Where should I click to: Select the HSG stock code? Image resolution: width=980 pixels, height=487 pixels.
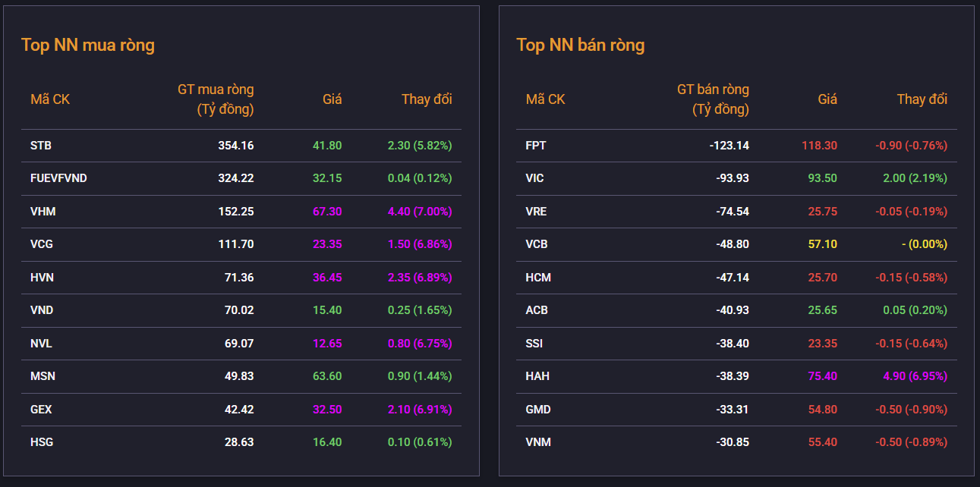[42, 442]
